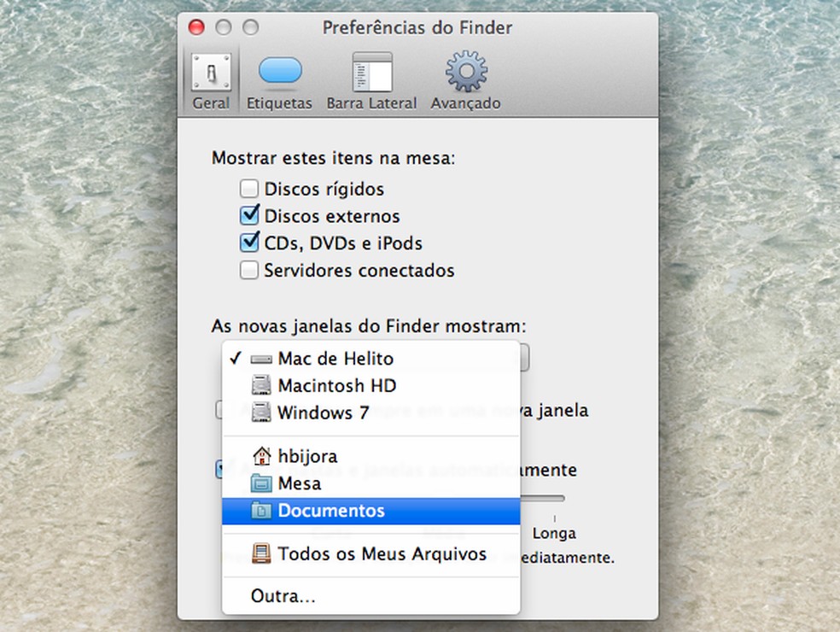Open the Barra Lateral preferences icon

[x=371, y=77]
